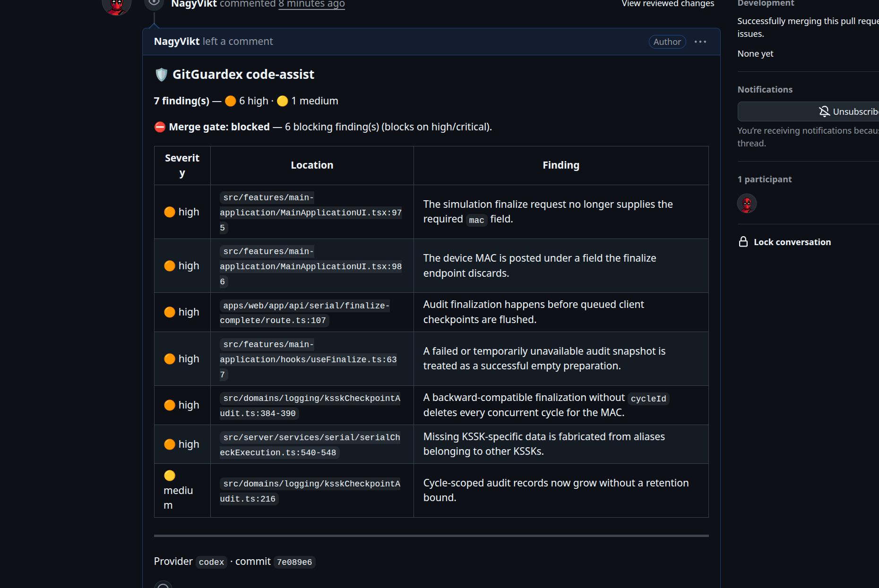
Task: Click the red Merge gate blocked icon
Action: tap(160, 127)
